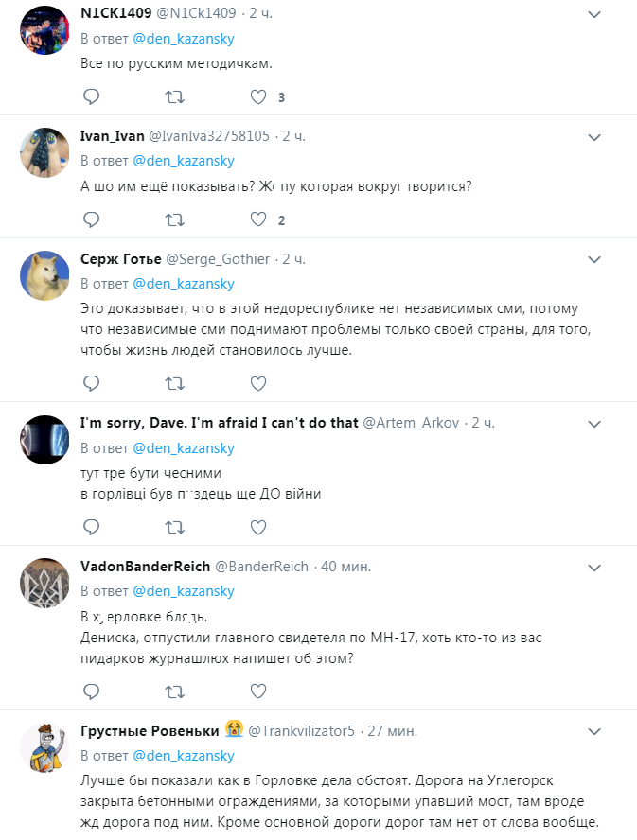Retweet Artem_Arkov's tweet
The width and height of the screenshot is (637, 840).
[x=175, y=526]
